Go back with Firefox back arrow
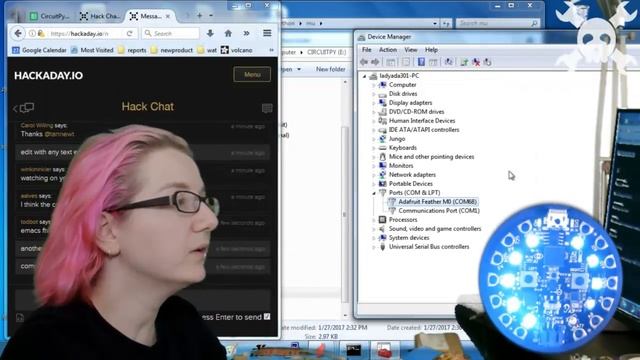Screen dimensions: 640x360 pyautogui.click(x=18, y=33)
